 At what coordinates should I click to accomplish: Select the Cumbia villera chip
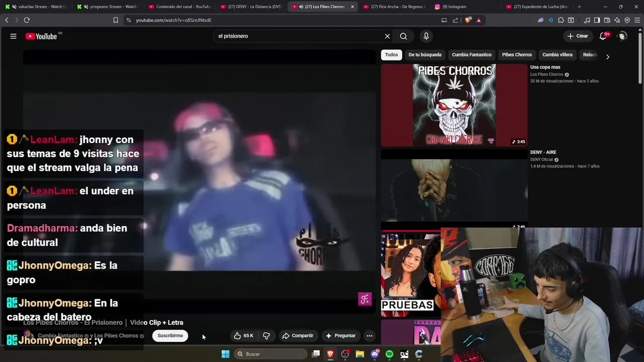point(557,55)
